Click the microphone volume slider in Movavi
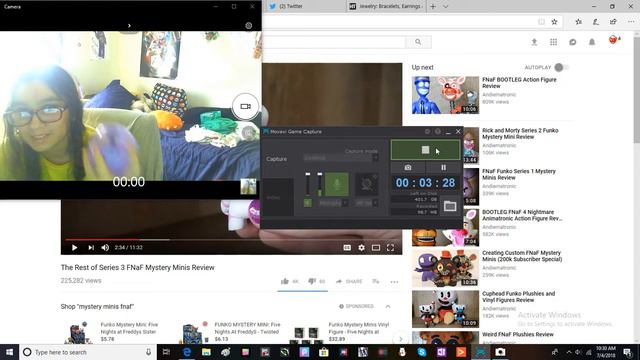The height and width of the screenshot is (360, 640). click(320, 184)
